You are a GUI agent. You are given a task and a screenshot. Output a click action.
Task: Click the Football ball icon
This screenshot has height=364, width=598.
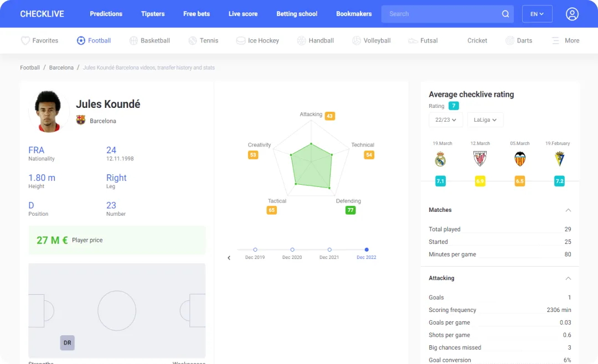81,40
